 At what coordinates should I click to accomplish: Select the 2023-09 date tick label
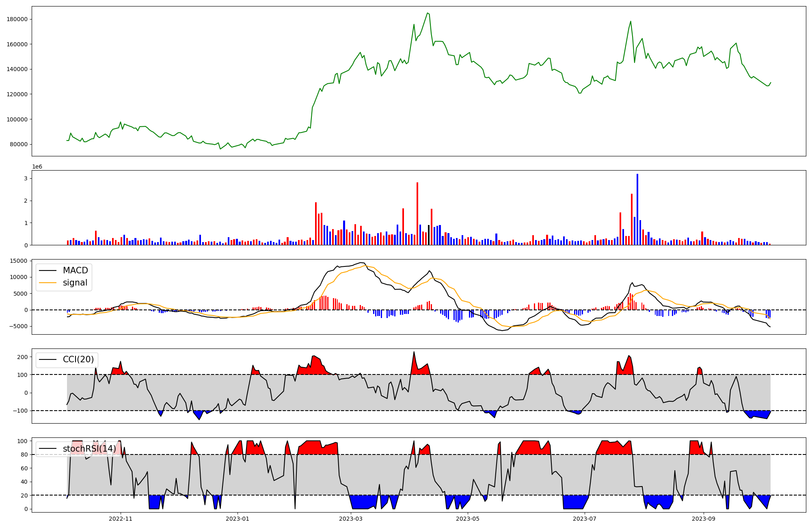point(703,519)
